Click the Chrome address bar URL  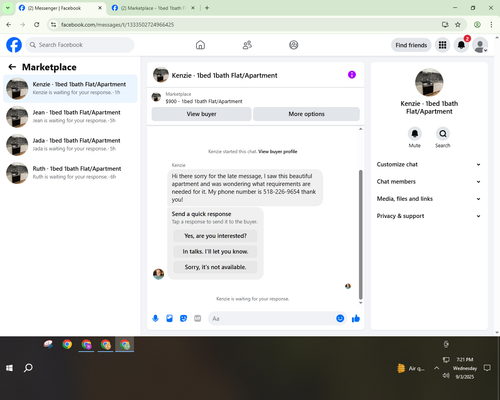(117, 25)
